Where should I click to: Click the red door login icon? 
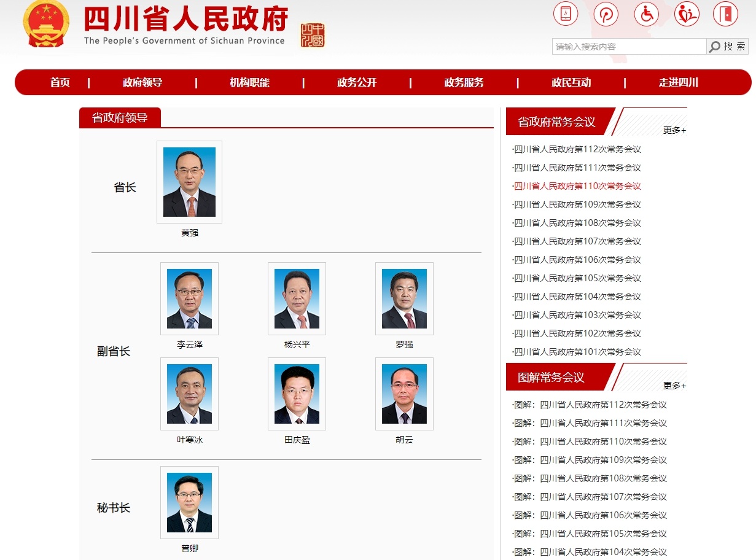pos(725,14)
